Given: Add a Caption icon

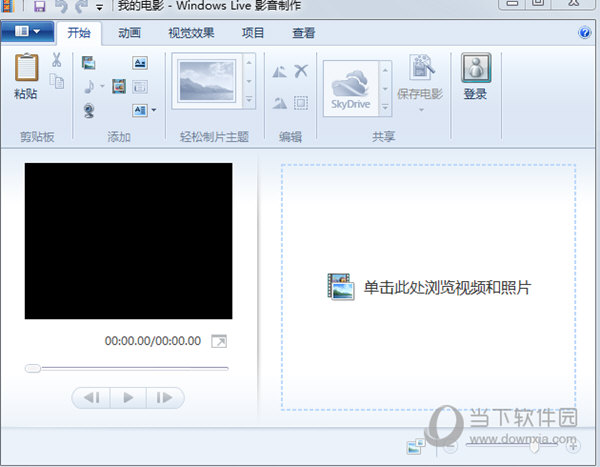Looking at the screenshot, I should 140,87.
